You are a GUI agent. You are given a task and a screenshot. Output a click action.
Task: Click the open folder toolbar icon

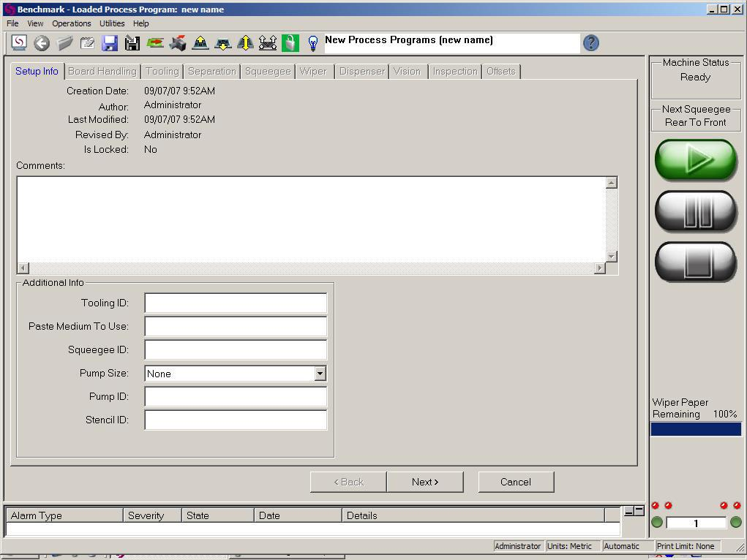tap(65, 43)
